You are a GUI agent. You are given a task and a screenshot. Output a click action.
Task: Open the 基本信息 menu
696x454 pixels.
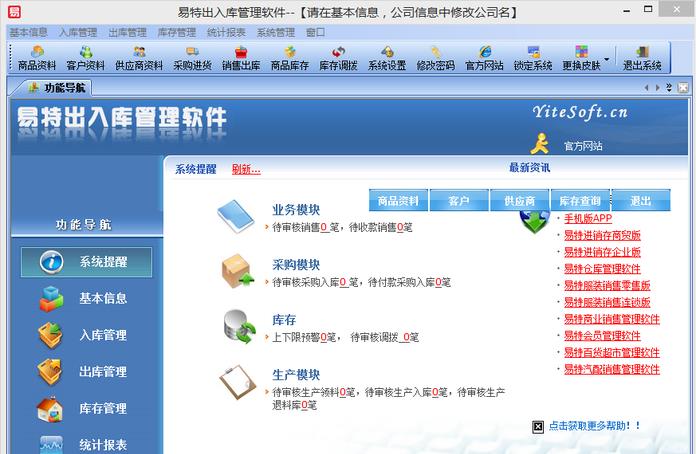point(28,32)
